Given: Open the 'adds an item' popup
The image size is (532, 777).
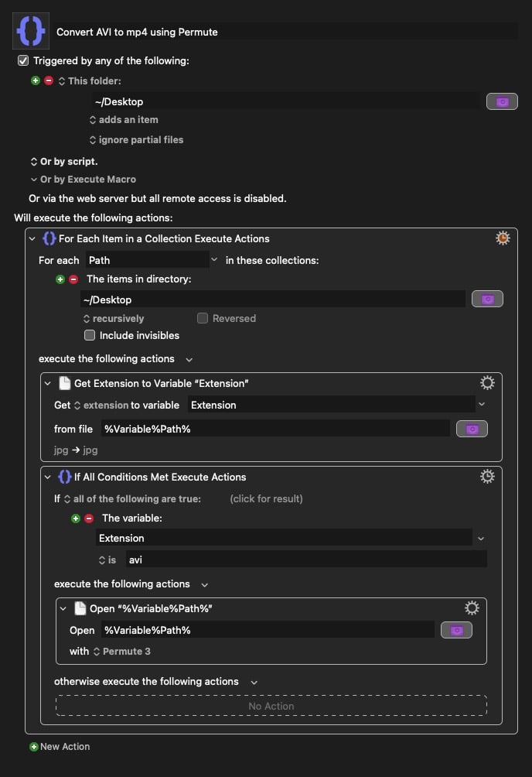Looking at the screenshot, I should pyautogui.click(x=124, y=120).
